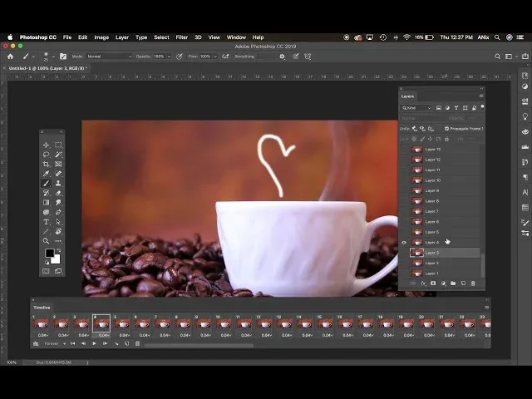532x399 pixels.
Task: Select the Frame tool
Action: pyautogui.click(x=58, y=165)
